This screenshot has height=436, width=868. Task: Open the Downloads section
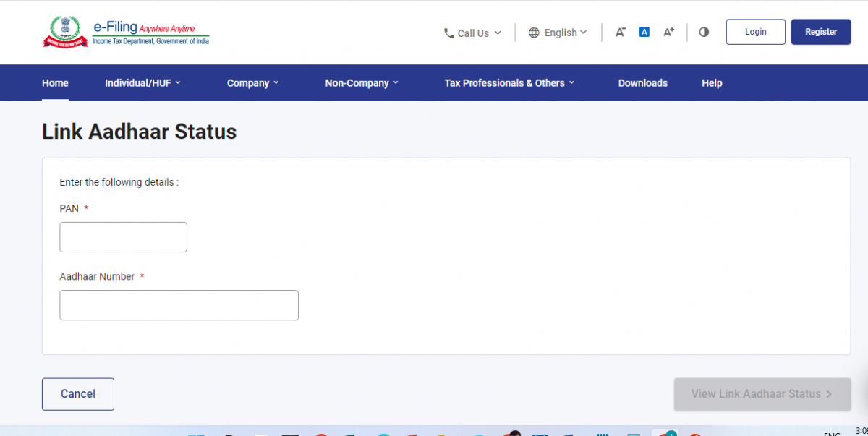(642, 82)
